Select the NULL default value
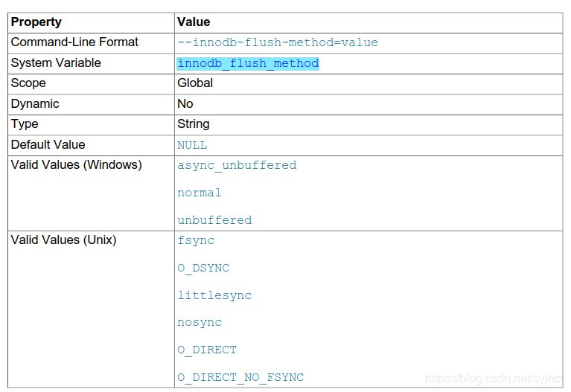The image size is (571, 392). click(192, 145)
